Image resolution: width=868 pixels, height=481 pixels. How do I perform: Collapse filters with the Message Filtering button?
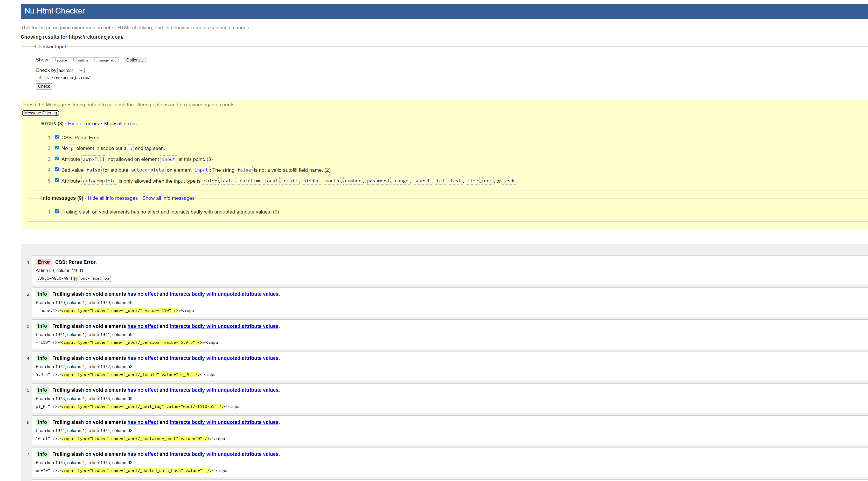[x=40, y=113]
